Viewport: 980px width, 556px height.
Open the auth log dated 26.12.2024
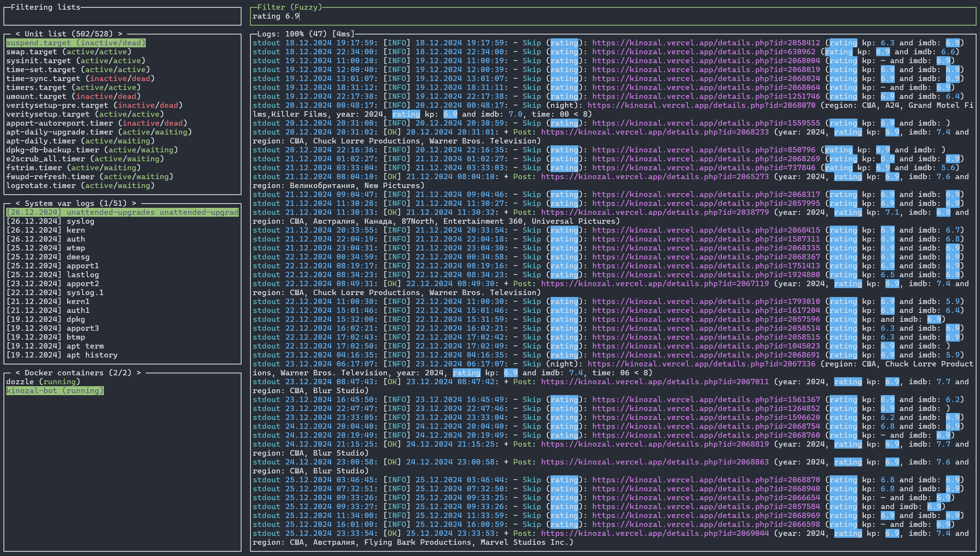(46, 239)
